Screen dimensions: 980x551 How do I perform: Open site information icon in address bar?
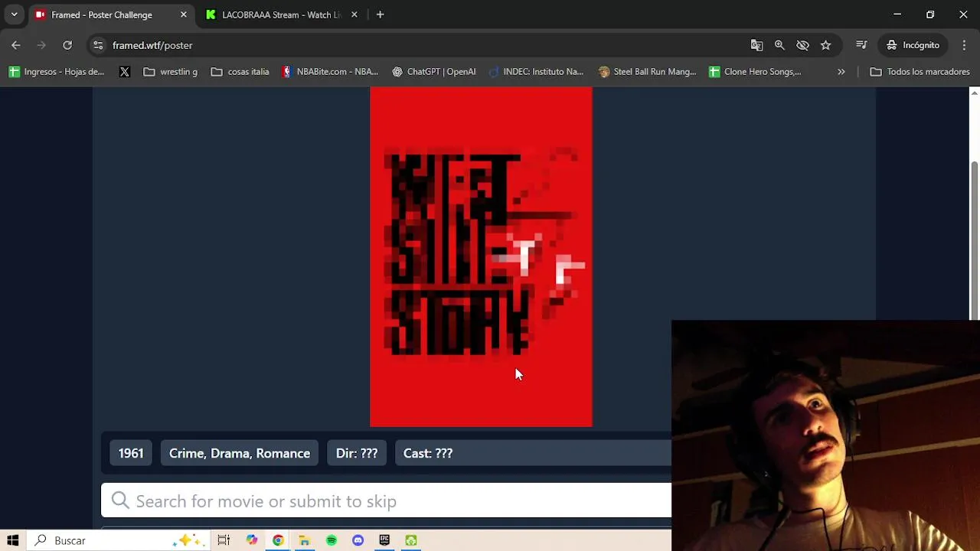click(x=98, y=45)
